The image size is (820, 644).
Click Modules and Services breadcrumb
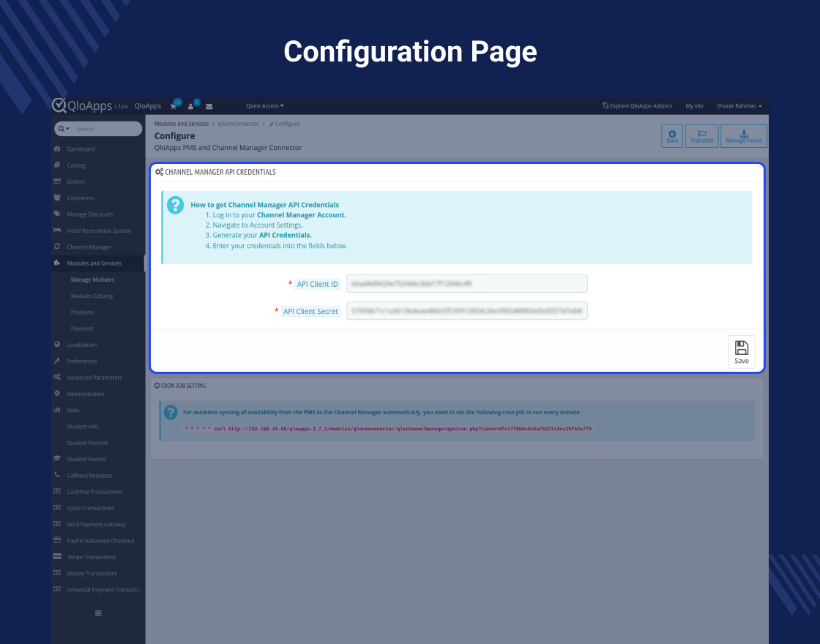182,124
